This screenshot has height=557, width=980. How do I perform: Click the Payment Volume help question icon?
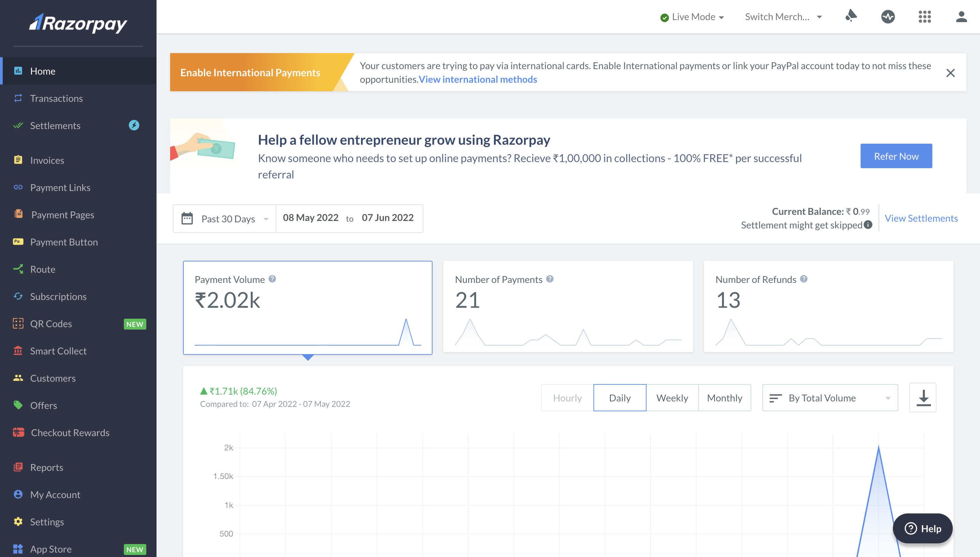[272, 279]
